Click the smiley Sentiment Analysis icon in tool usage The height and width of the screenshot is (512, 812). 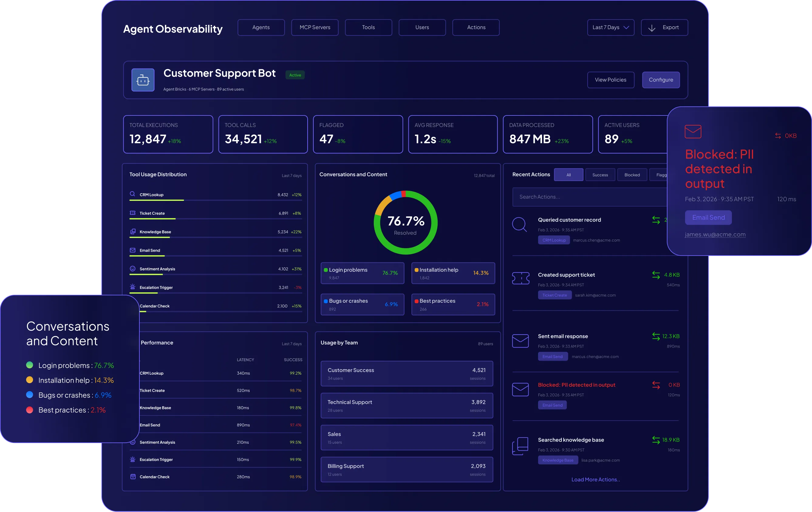[132, 269]
